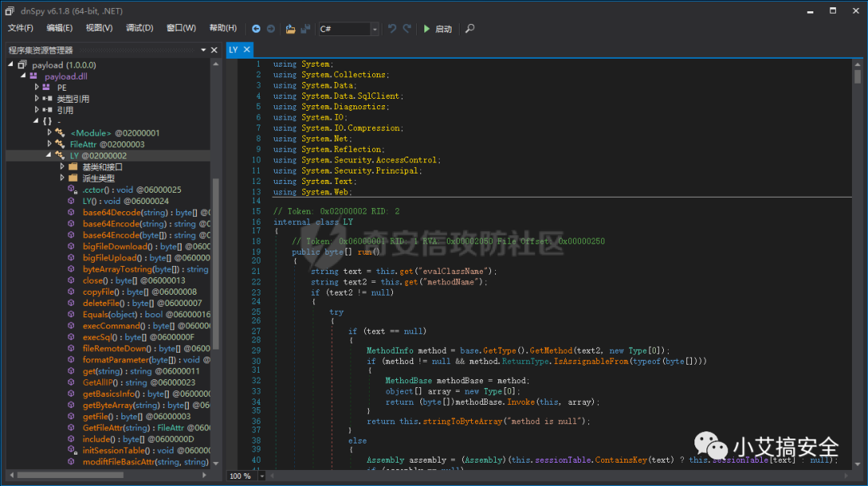Click 'internal class LY' code line
Viewport: 868px width, 486px height.
pos(313,222)
